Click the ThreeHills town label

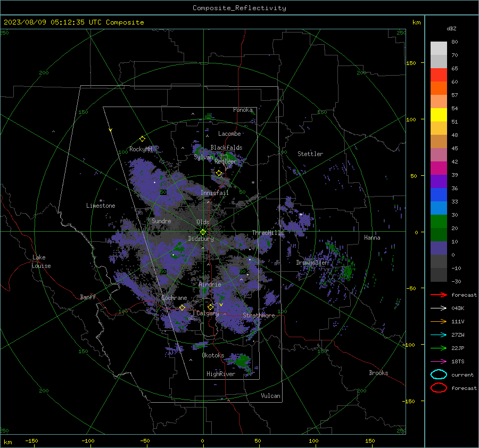[268, 233]
